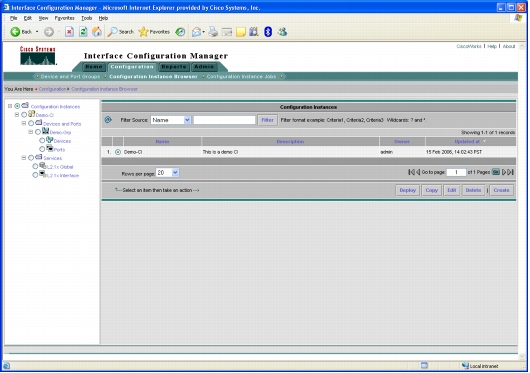Go to previous page arrow in pagination
Image resolution: width=530 pixels, height=373 pixels.
[x=418, y=172]
